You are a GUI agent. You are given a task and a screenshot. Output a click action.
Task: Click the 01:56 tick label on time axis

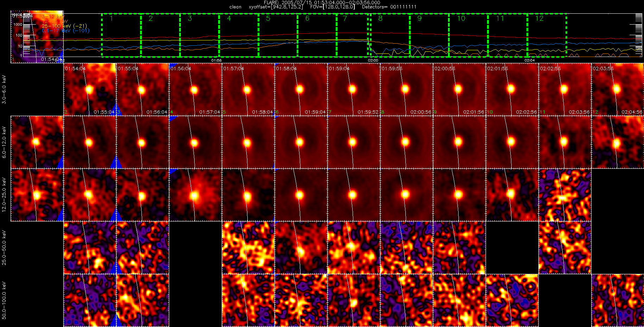[x=216, y=60]
